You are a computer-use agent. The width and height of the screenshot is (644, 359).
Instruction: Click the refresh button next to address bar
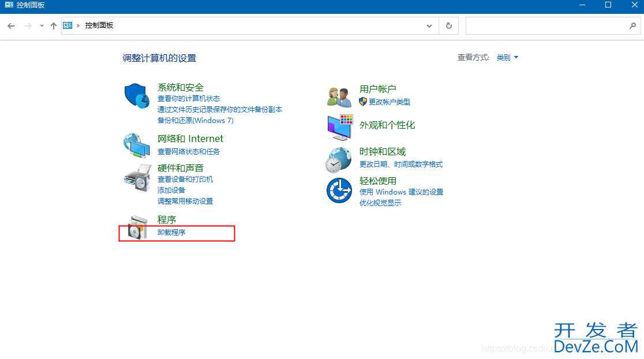pos(449,26)
